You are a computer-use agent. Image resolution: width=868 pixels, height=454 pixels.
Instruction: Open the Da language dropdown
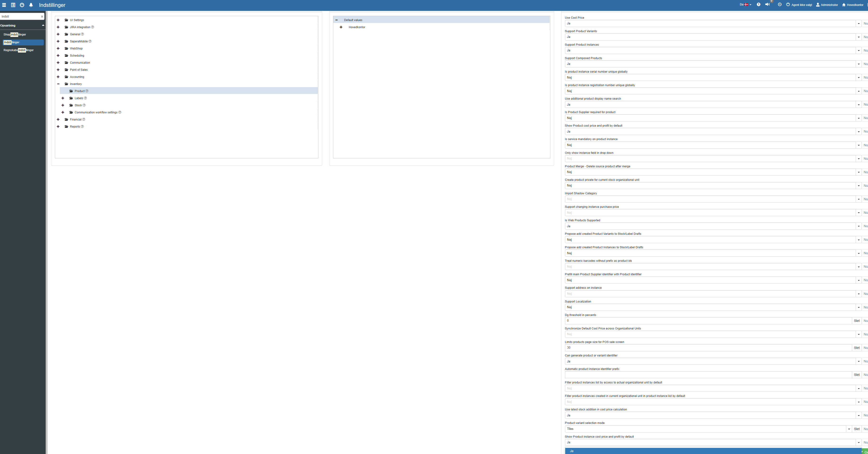coord(745,5)
